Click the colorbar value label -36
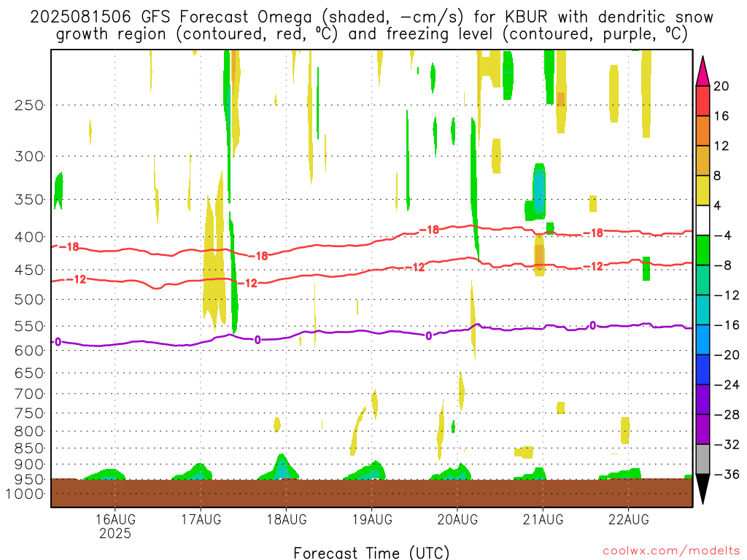Viewport: 747px width, 560px height. 727,474
